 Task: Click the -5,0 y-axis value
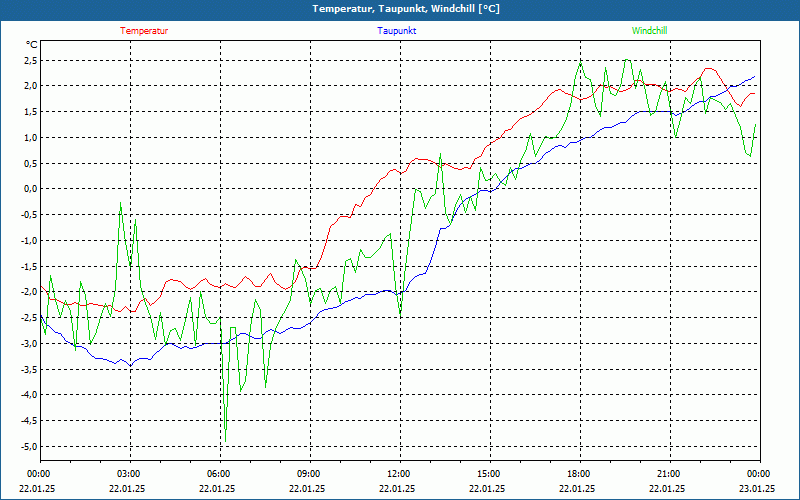click(30, 446)
